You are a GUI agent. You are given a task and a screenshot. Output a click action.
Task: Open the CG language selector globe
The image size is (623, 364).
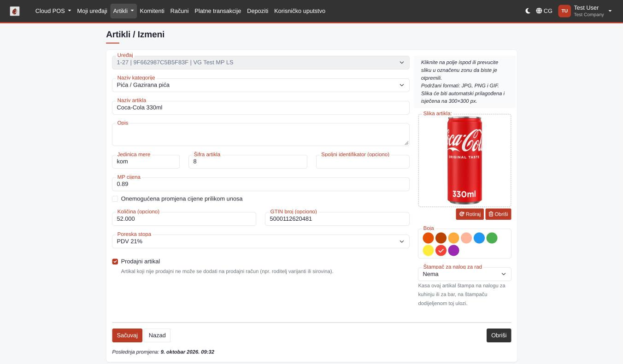[544, 11]
